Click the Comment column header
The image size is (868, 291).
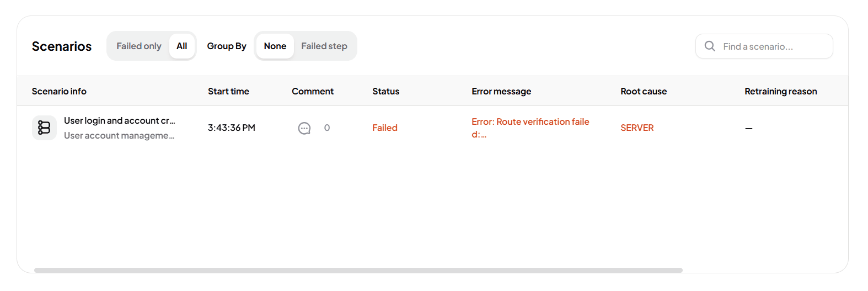click(313, 91)
